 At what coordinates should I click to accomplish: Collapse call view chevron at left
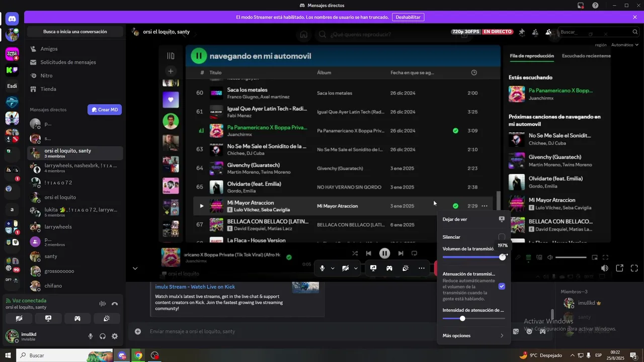click(x=135, y=268)
